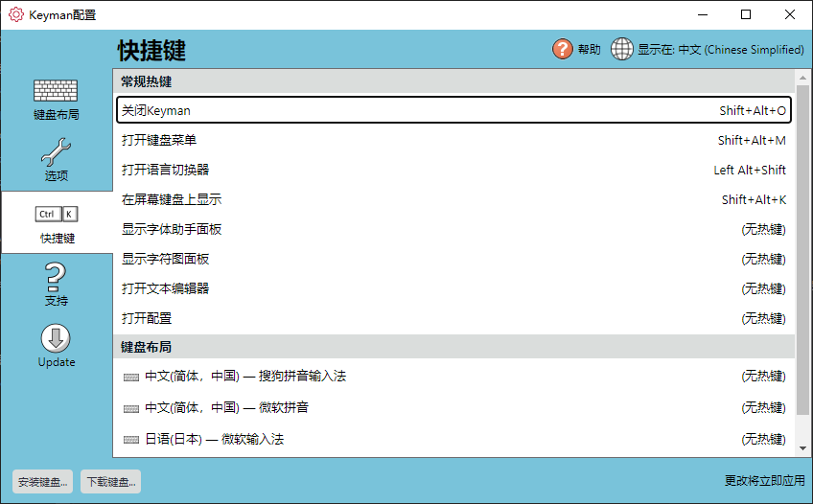Click (无热键) for 日语 微软输入法
This screenshot has width=813, height=504.
pyautogui.click(x=763, y=439)
